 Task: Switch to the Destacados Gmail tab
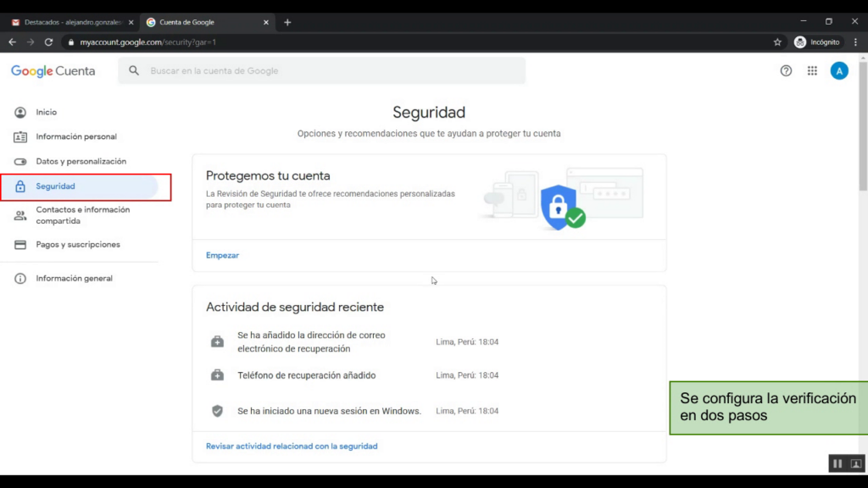72,22
